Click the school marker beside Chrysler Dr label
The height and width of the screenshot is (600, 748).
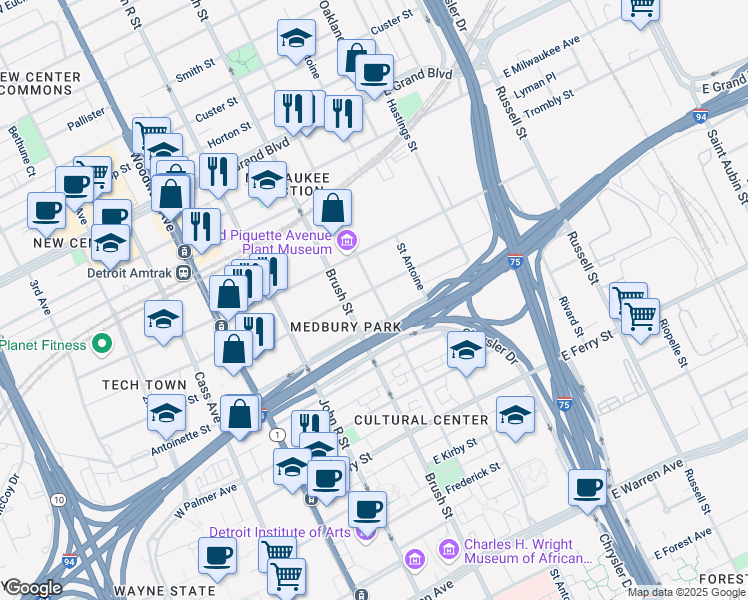(x=467, y=351)
